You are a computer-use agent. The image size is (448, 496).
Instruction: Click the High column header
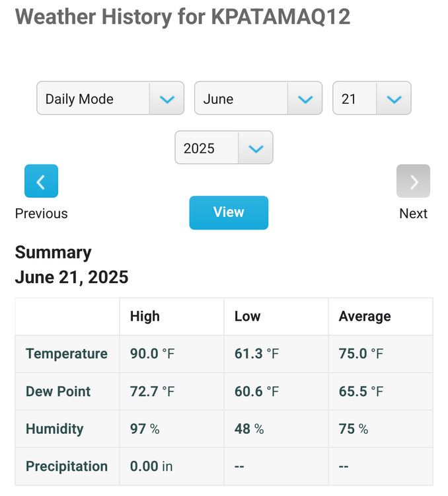click(145, 316)
